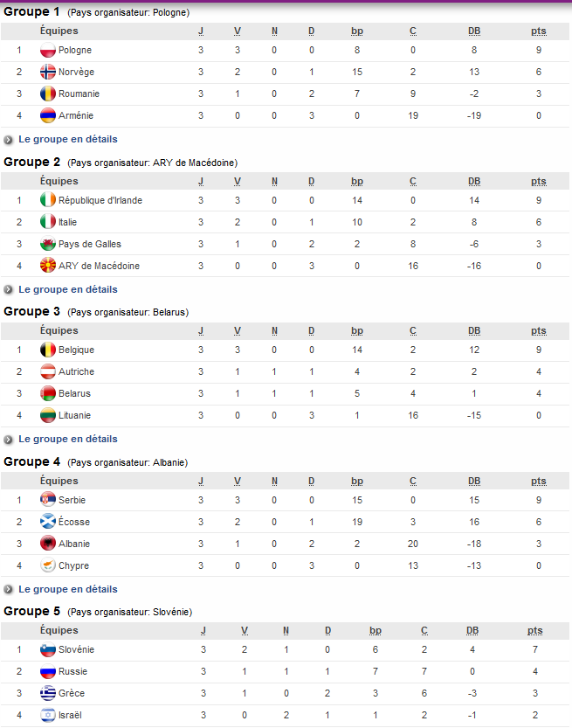
Task: Select the Israël flag icon
Action: (48, 715)
